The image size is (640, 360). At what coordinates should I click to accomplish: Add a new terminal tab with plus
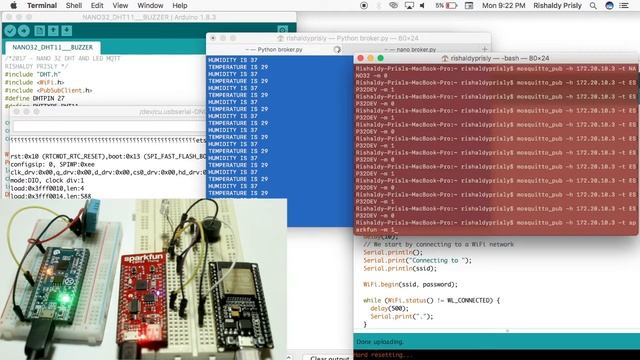point(484,50)
